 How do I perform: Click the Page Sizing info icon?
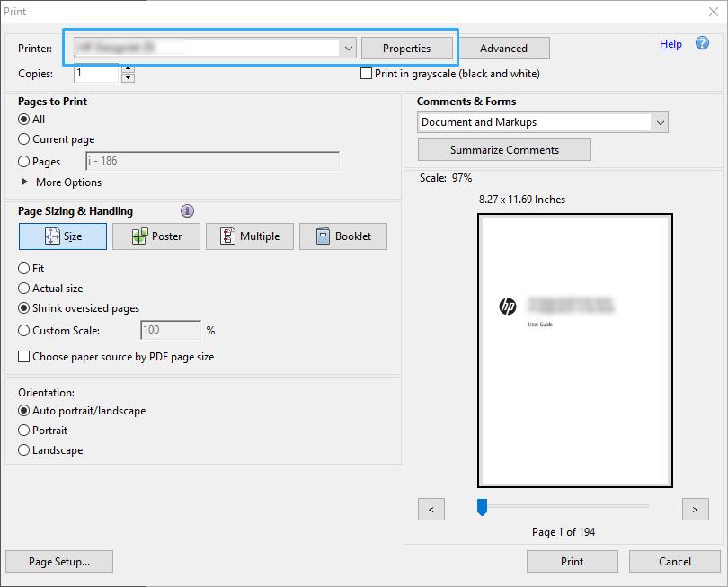187,211
